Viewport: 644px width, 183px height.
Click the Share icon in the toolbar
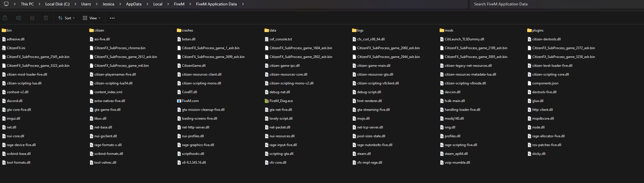(32, 18)
